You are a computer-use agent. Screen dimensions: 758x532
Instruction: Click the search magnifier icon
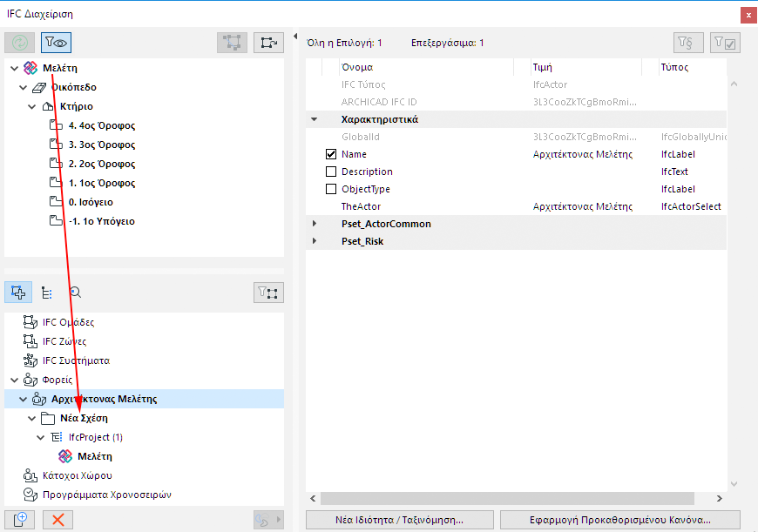tap(76, 293)
